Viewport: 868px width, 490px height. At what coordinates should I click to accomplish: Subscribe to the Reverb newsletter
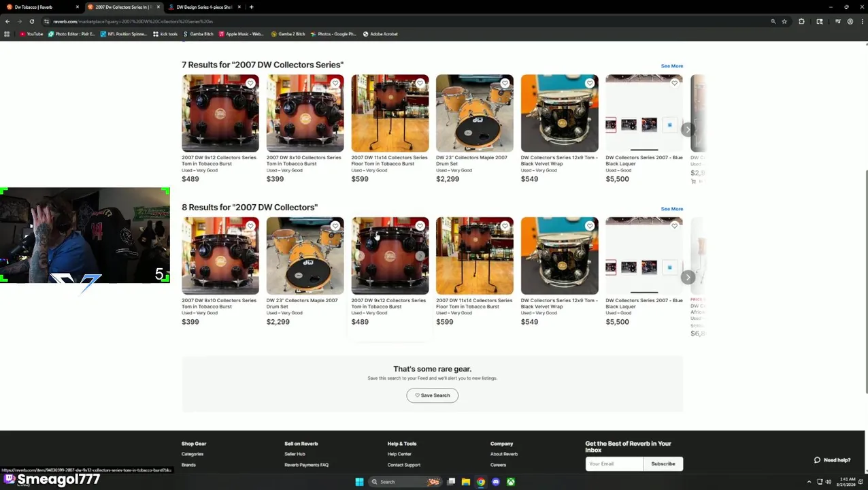[663, 463]
